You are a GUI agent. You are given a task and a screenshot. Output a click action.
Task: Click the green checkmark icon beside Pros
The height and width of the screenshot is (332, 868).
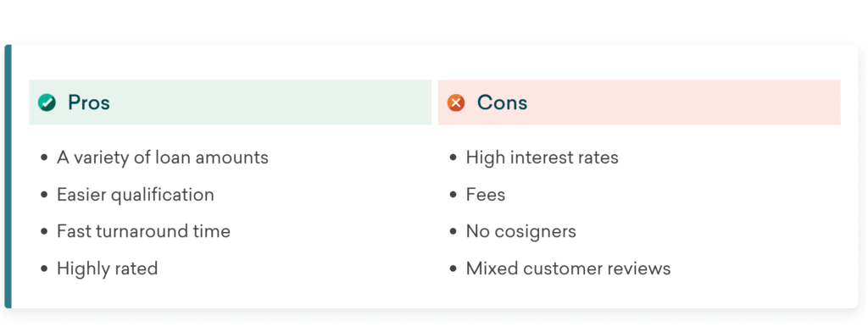click(47, 102)
